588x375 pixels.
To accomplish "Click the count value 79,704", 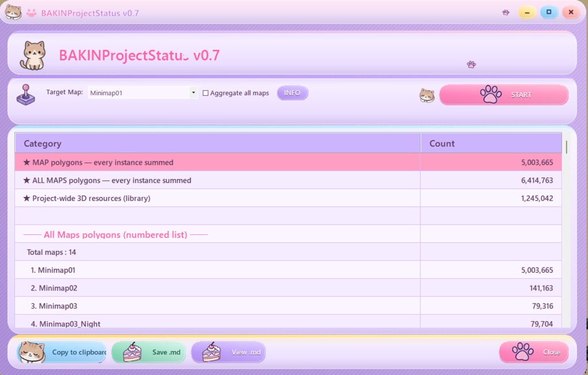I will 542,324.
